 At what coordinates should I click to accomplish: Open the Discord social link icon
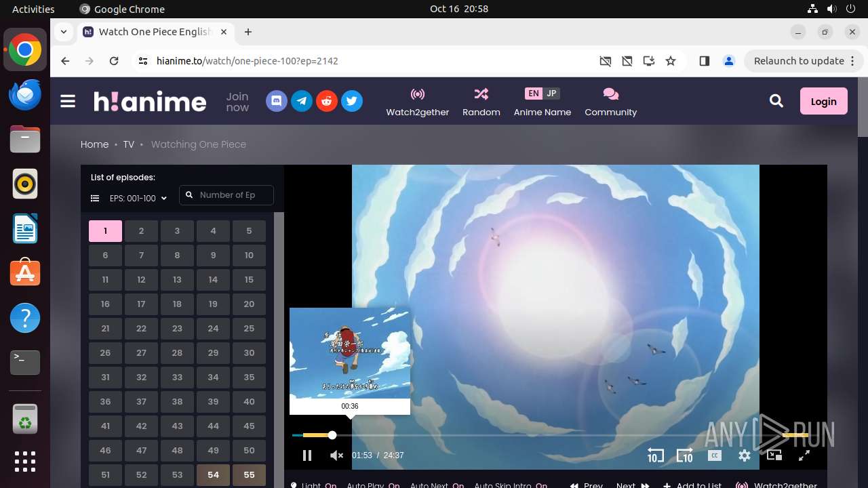click(x=276, y=102)
